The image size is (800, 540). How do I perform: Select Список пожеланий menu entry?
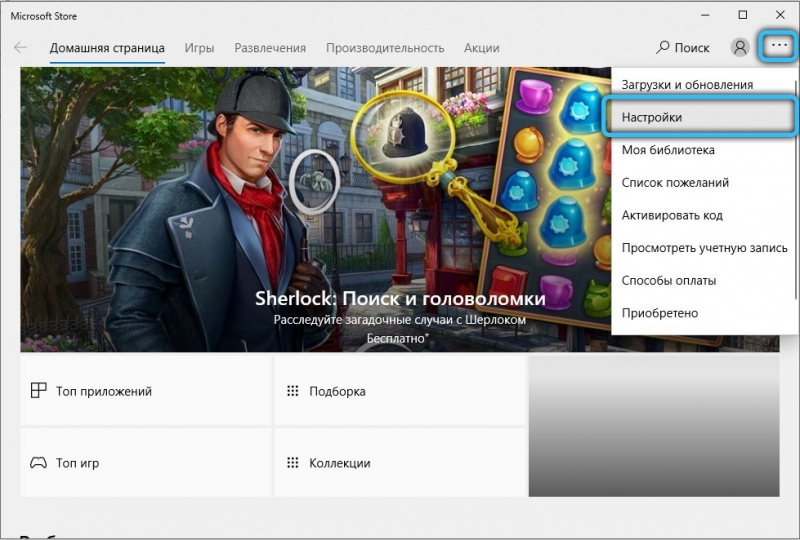click(x=704, y=183)
